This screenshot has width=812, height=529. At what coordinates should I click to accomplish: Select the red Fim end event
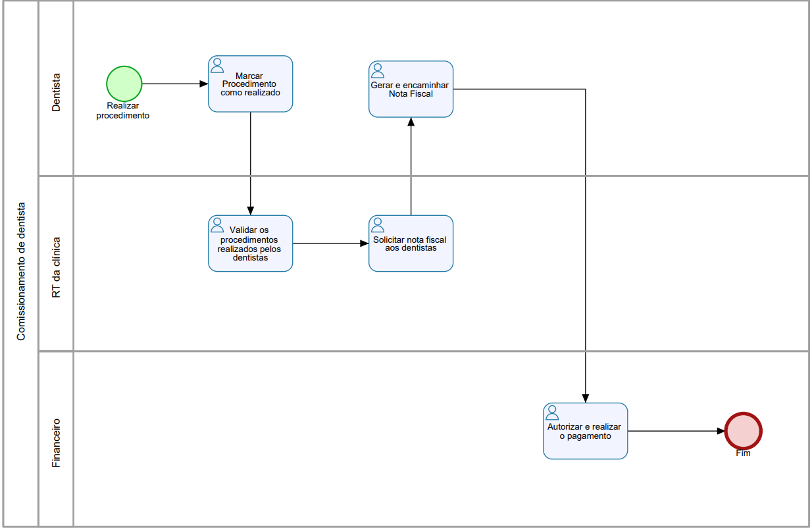743,431
